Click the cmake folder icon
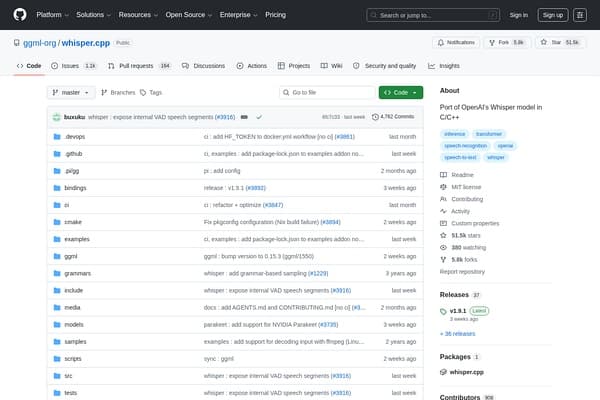600x400 pixels. tap(57, 222)
